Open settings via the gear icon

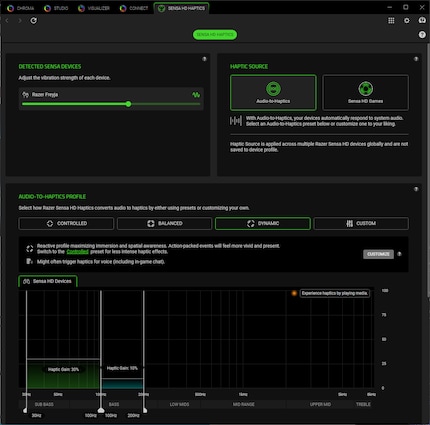(407, 21)
